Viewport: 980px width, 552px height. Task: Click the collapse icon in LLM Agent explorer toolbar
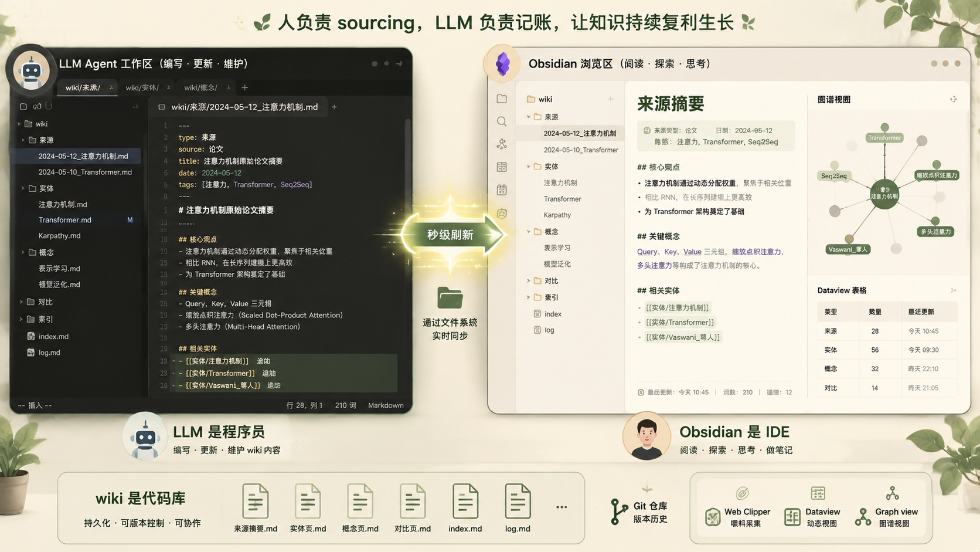click(x=135, y=106)
